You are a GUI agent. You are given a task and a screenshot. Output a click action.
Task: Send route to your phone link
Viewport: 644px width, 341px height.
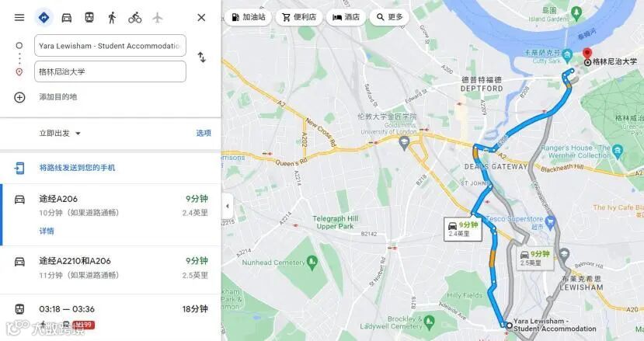[77, 168]
